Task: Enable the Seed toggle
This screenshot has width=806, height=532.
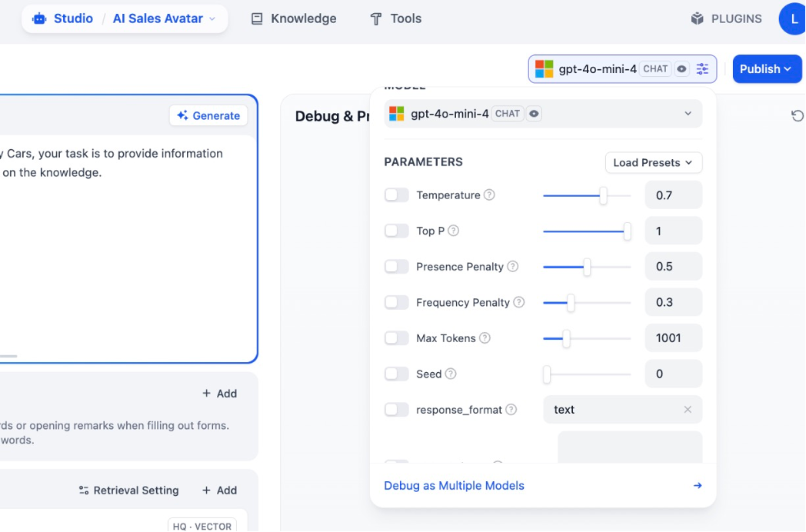Action: point(397,374)
